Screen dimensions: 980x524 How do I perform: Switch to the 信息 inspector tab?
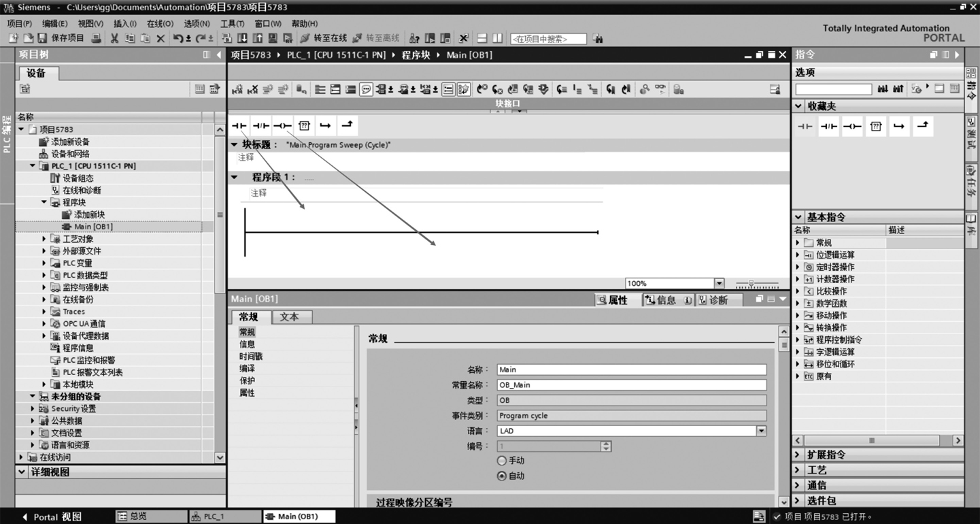coord(667,300)
